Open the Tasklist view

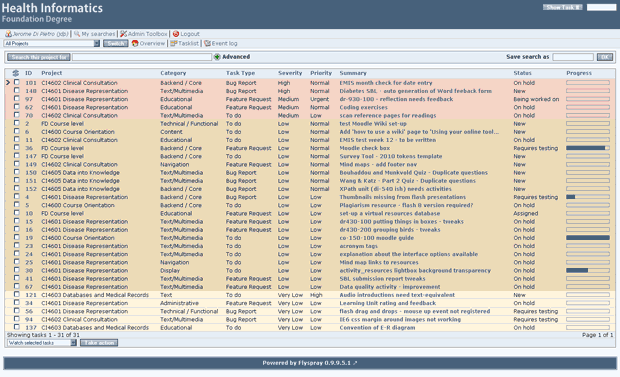(188, 44)
